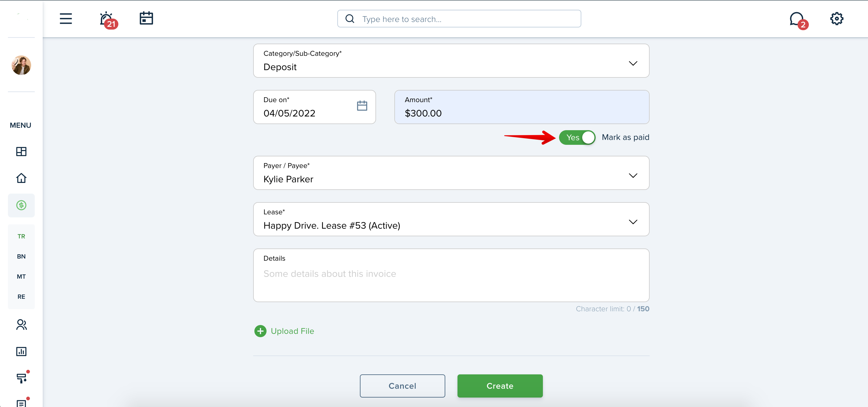Image resolution: width=868 pixels, height=407 pixels.
Task: Click the user profile avatar
Action: [21, 65]
